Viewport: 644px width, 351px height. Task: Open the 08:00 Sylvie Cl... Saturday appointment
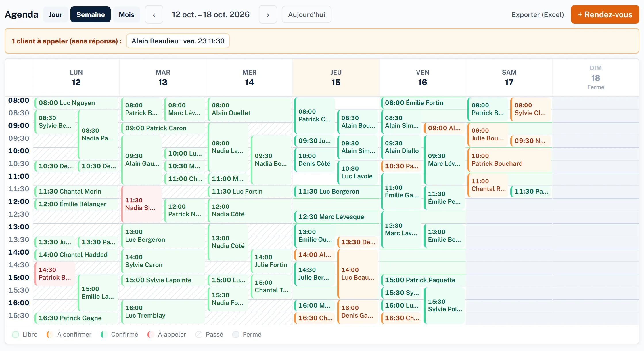pos(531,109)
